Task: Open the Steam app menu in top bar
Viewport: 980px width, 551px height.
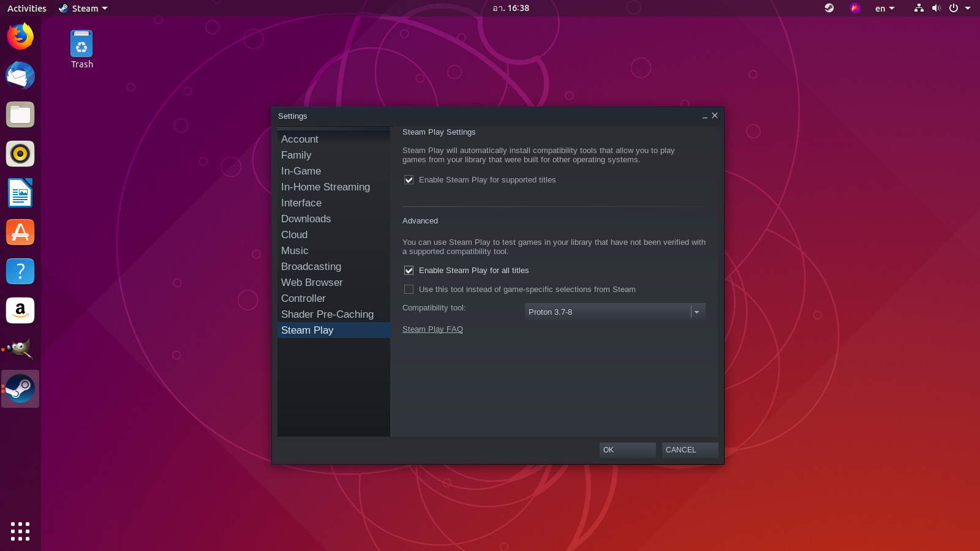Action: point(83,8)
